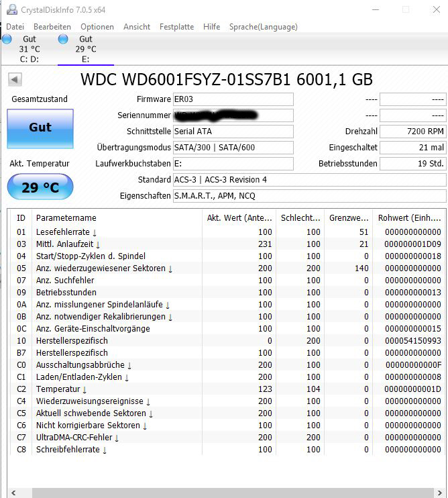
Task: Click the Akt. Wert column header
Action: (x=239, y=218)
